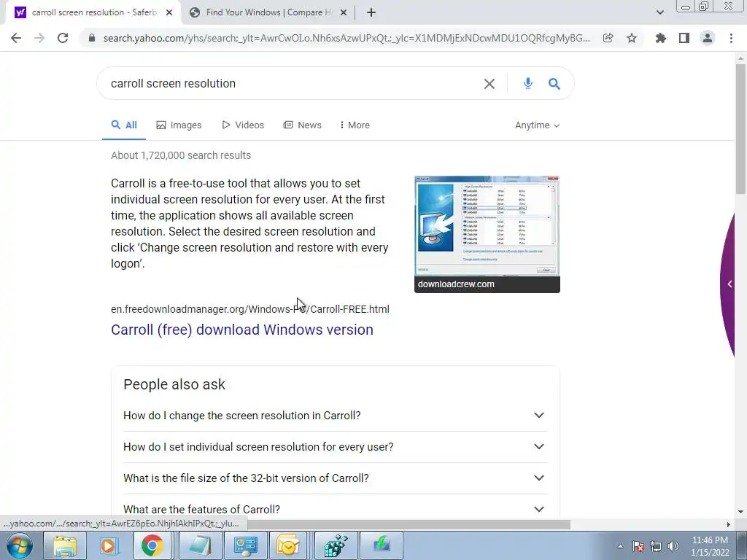
Task: Open a new tab with the plus icon
Action: click(371, 12)
